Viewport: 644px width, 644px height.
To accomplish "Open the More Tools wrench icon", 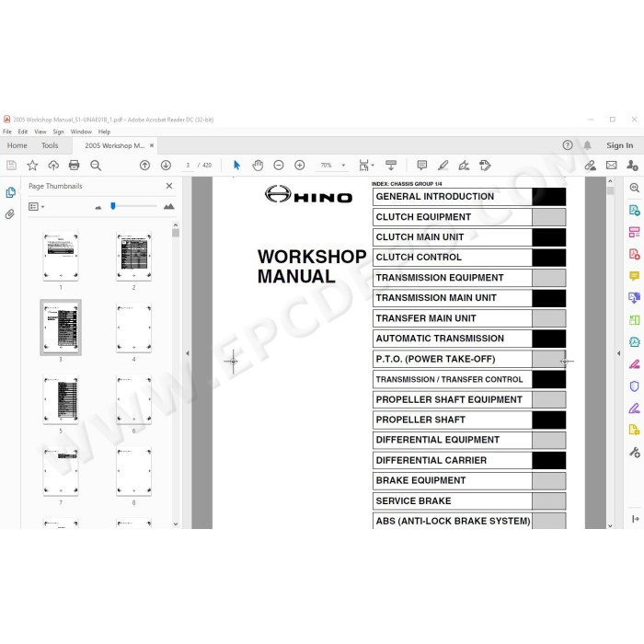I will coord(635,453).
